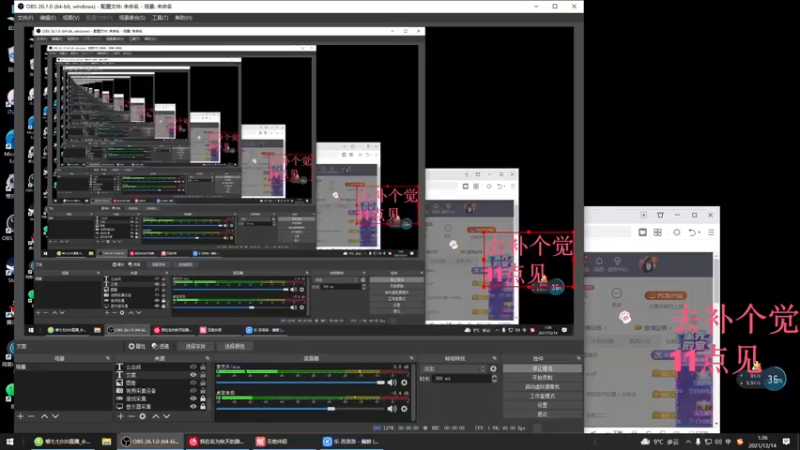Remove the selected scene with minus icon
This screenshot has width=800, height=450.
32,416
